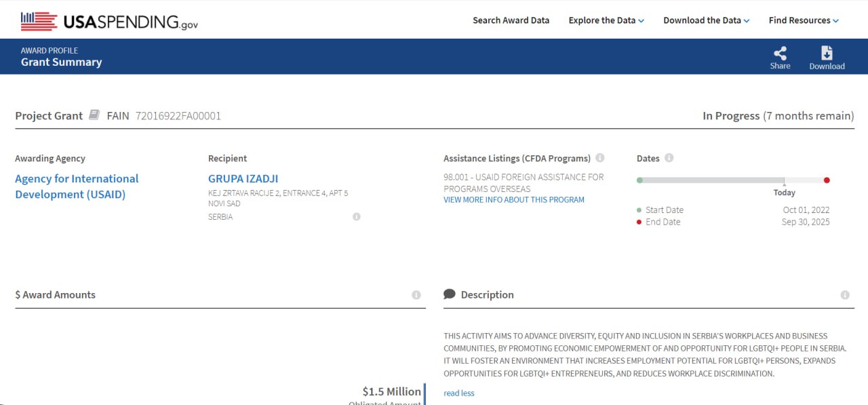Image resolution: width=868 pixels, height=405 pixels.
Task: Click the Grant Summary heading
Action: (61, 62)
